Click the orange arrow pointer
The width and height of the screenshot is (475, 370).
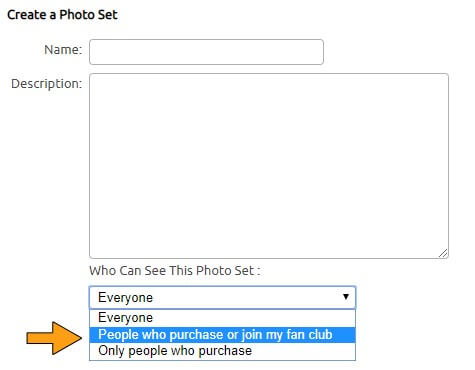point(54,338)
